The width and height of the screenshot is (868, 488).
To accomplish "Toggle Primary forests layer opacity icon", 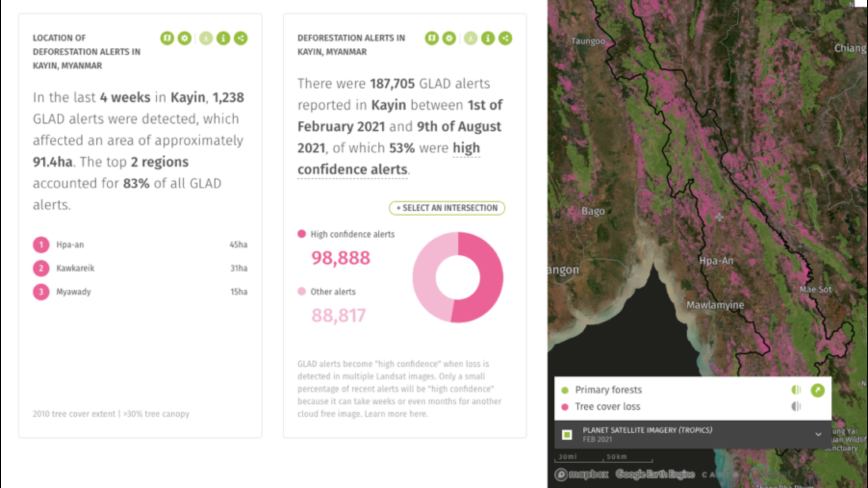I will coord(796,390).
